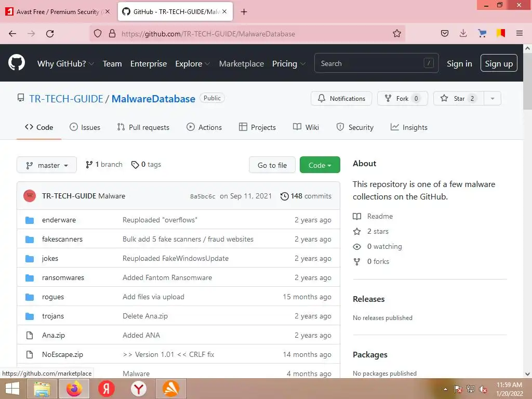
Task: Open Firefox downloads arrow icon
Action: [463, 33]
